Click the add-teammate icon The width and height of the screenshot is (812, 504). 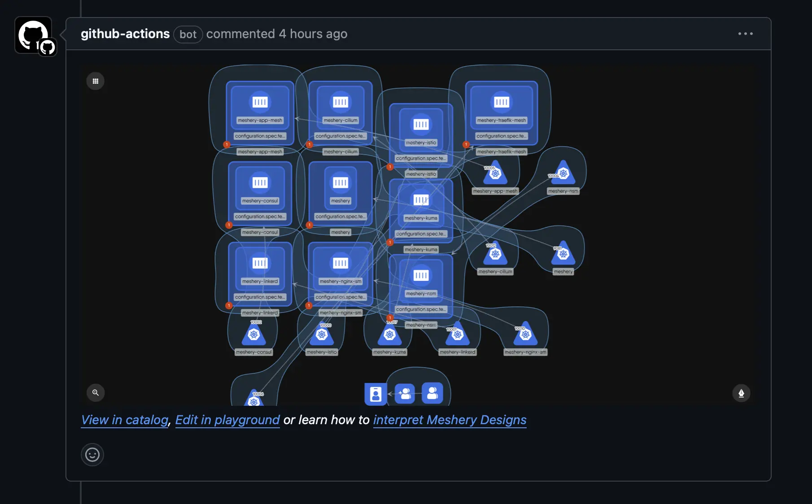coord(404,393)
